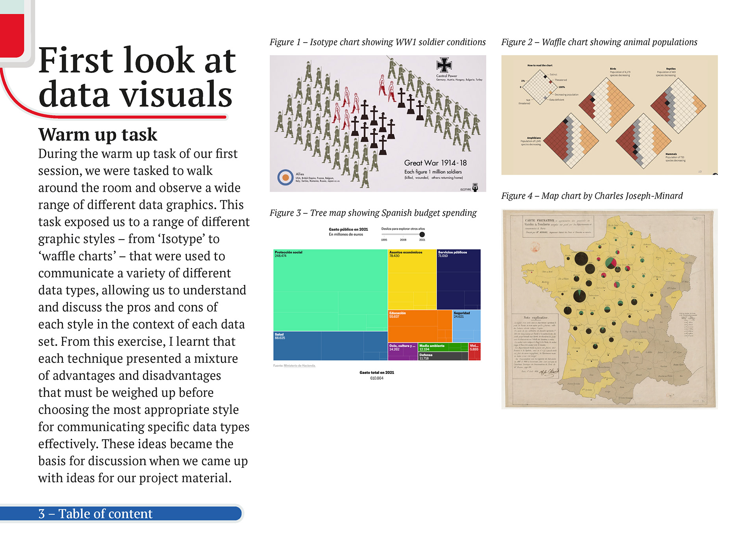
Task: Click the 'First look at data visuals' title
Action: point(137,77)
